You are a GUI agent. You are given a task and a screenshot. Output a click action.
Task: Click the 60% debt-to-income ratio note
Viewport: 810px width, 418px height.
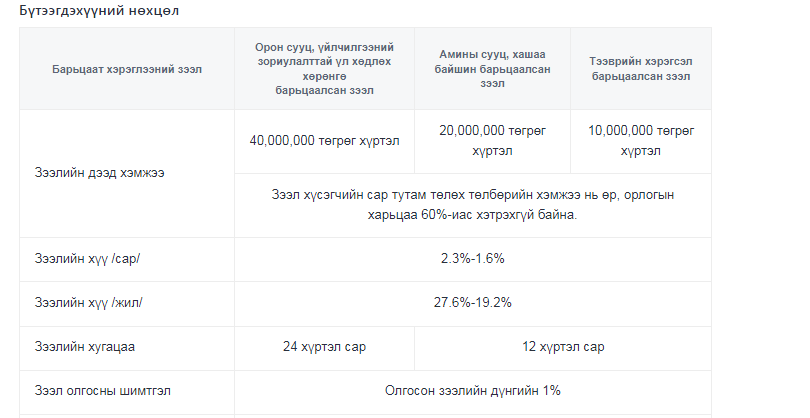click(473, 205)
